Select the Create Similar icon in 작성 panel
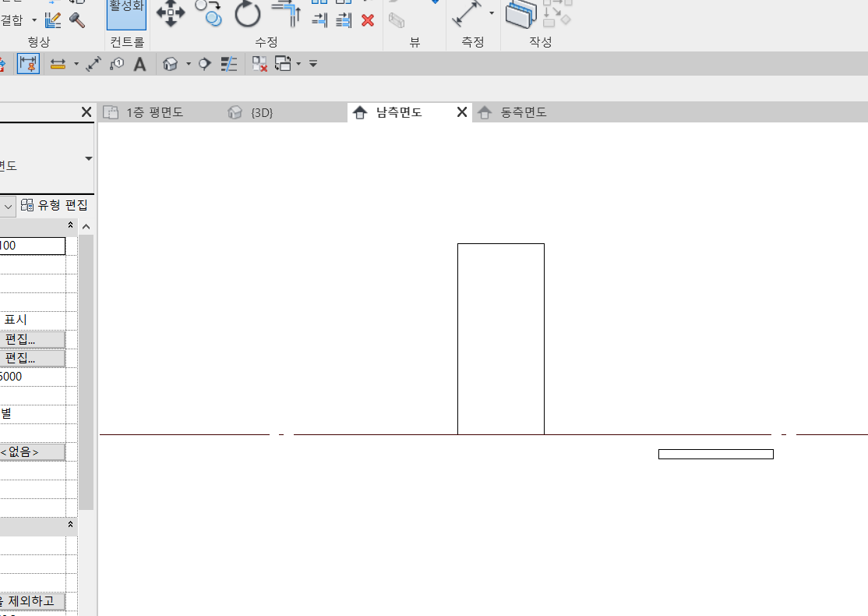The height and width of the screenshot is (616, 868). pyautogui.click(x=521, y=13)
